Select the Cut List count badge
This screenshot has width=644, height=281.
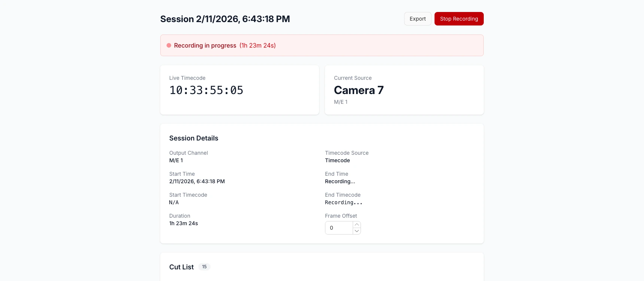tap(204, 267)
